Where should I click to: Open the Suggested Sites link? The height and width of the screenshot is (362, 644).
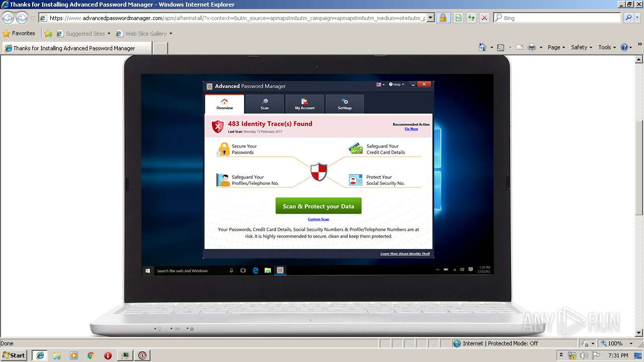tap(80, 34)
